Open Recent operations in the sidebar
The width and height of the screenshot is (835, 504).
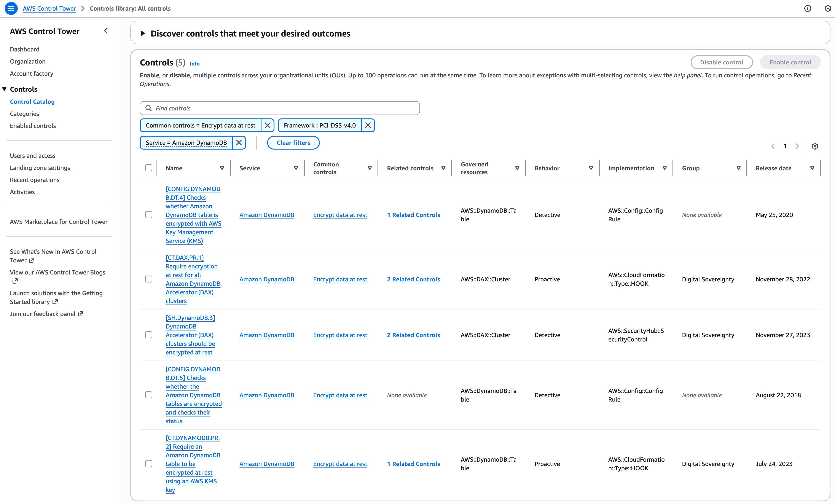click(35, 180)
